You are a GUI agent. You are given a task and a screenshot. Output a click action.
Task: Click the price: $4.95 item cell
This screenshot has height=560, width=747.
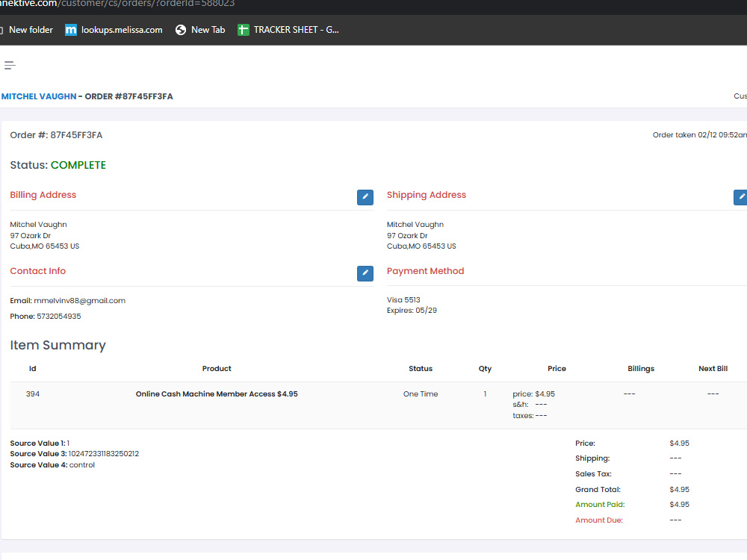pos(533,393)
